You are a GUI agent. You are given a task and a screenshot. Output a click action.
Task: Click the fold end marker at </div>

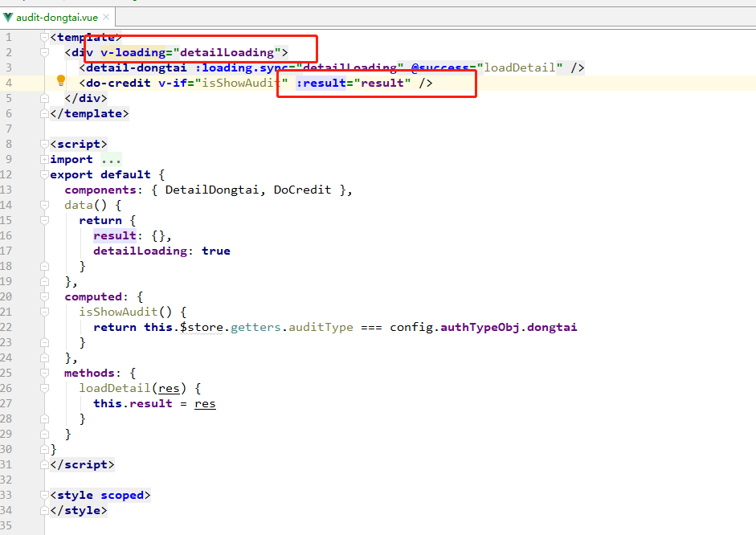pos(44,98)
